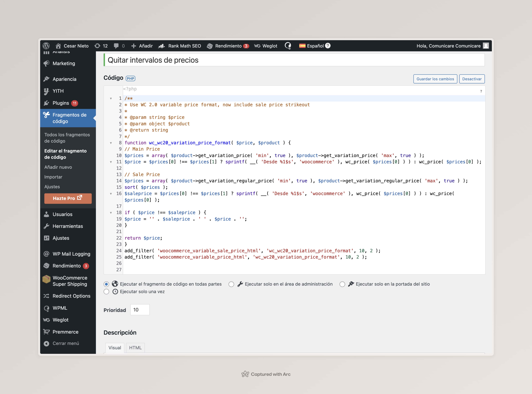Open Todos los fragmentos de código
Image resolution: width=532 pixels, height=394 pixels.
[67, 138]
